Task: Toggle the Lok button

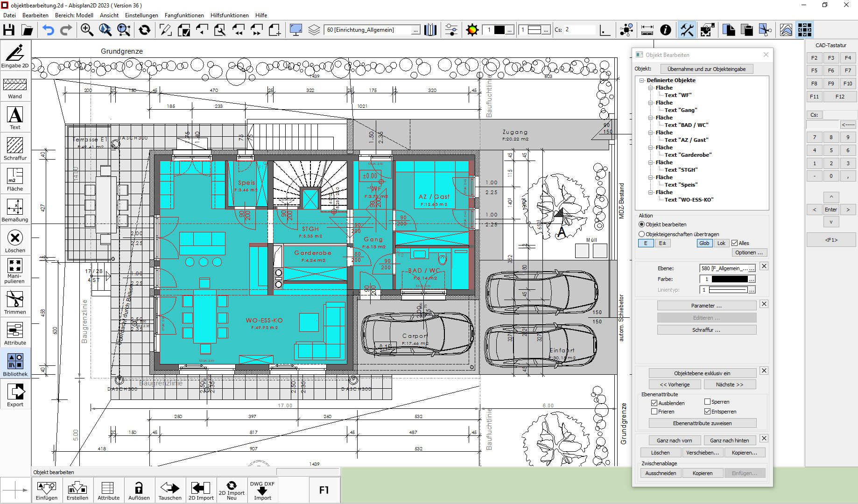Action: [721, 243]
